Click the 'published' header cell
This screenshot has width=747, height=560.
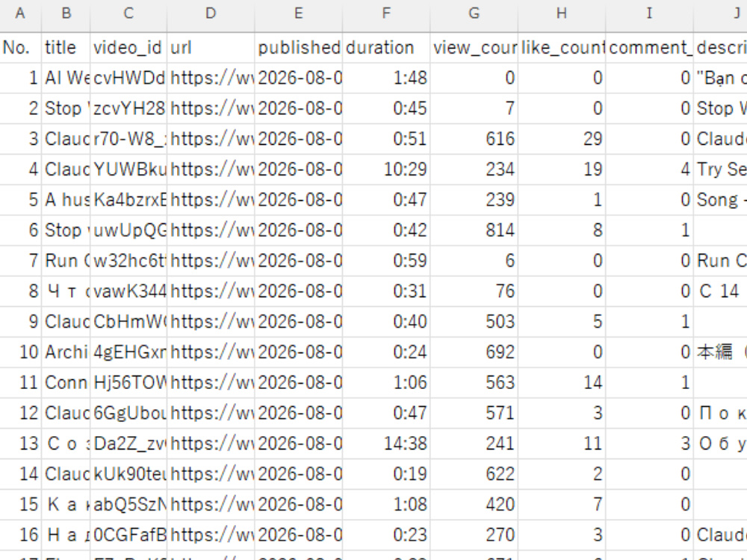click(299, 48)
